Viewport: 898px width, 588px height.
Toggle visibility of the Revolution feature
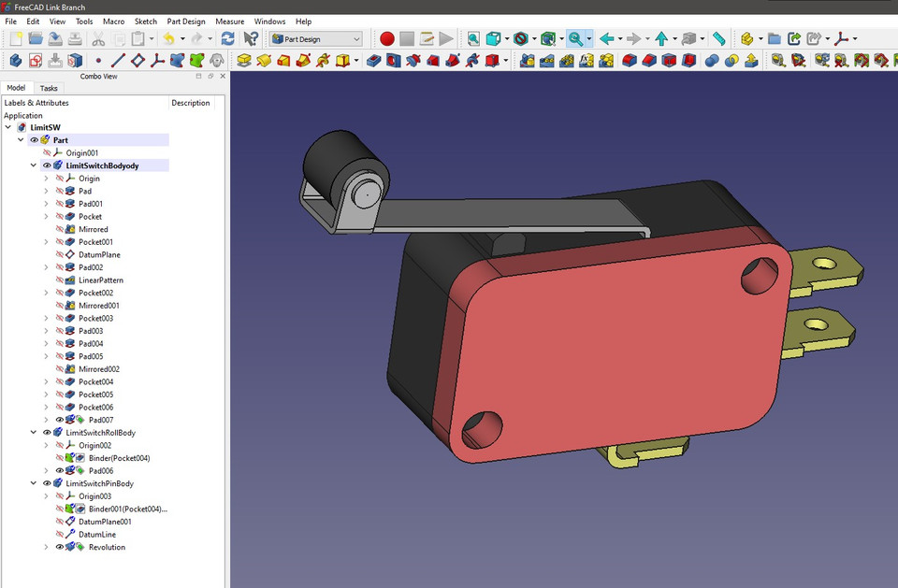[62, 547]
